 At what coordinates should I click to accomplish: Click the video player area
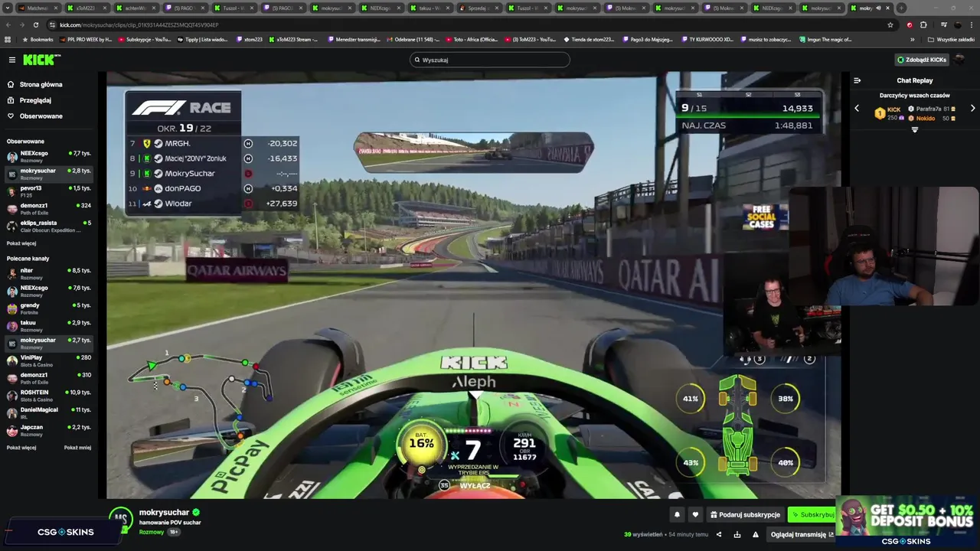pos(474,285)
